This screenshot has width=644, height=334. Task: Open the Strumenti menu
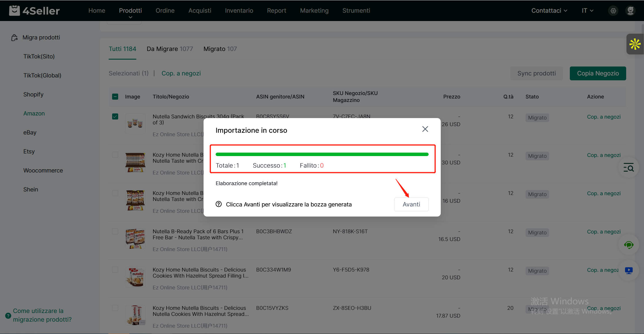point(356,11)
